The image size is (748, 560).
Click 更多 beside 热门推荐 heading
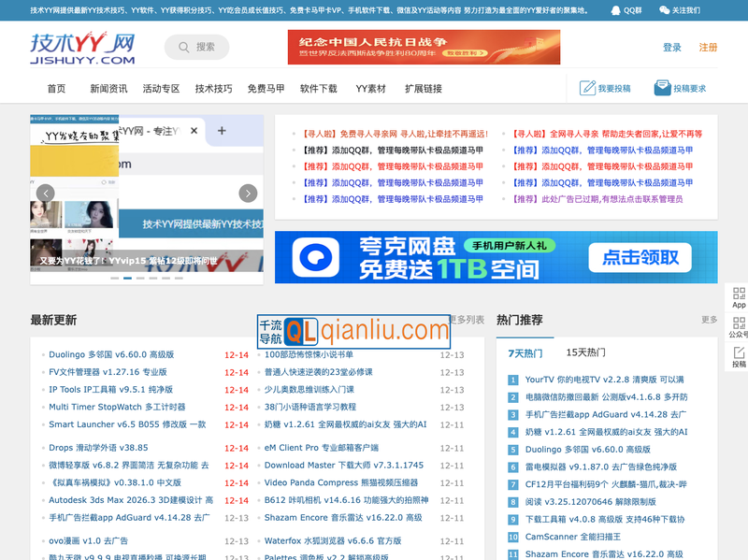(709, 320)
